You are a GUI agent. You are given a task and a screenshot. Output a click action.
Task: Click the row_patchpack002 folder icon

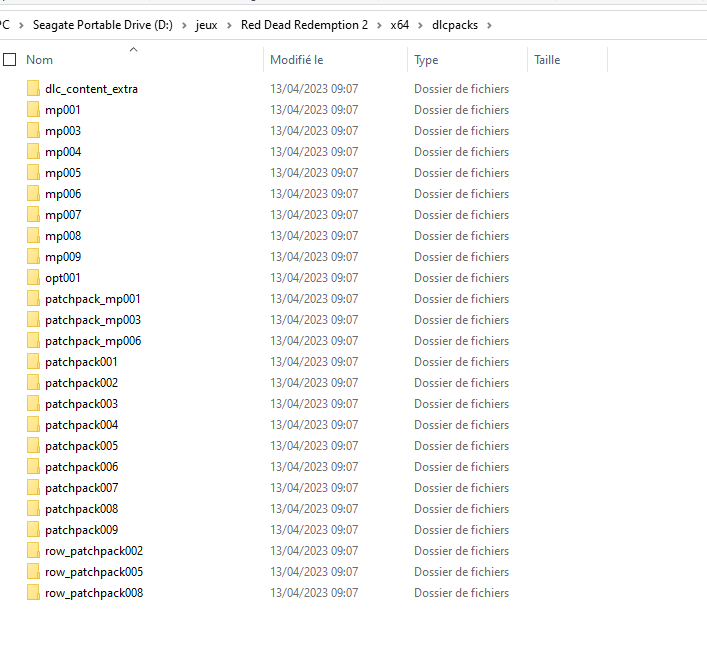[33, 551]
